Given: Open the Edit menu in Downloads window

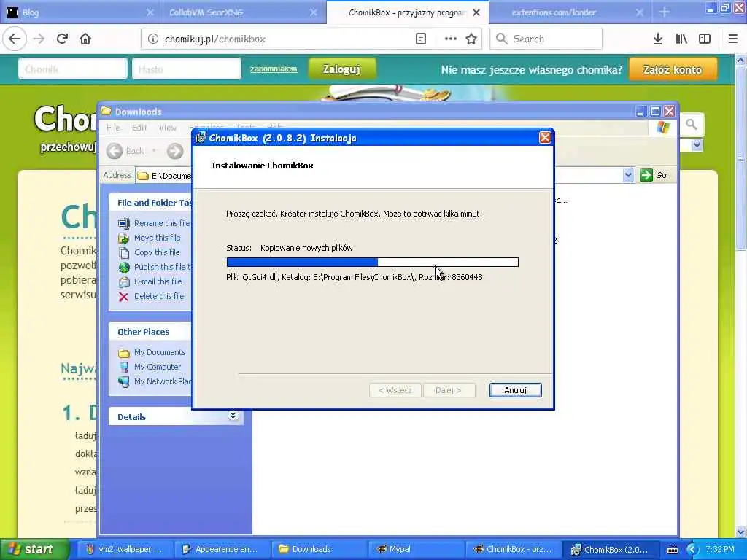Looking at the screenshot, I should (139, 128).
